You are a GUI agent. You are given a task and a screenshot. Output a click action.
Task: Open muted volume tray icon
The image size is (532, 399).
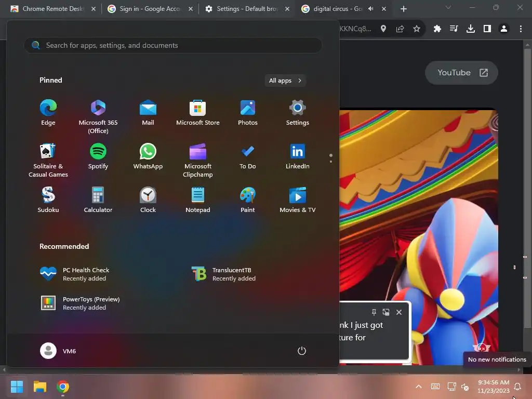(x=465, y=387)
